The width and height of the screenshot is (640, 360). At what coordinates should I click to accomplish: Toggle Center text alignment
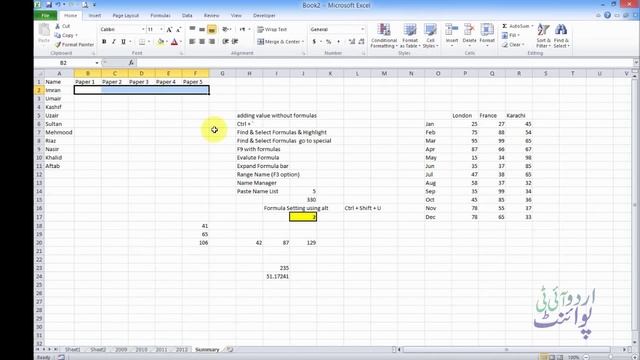tap(202, 42)
